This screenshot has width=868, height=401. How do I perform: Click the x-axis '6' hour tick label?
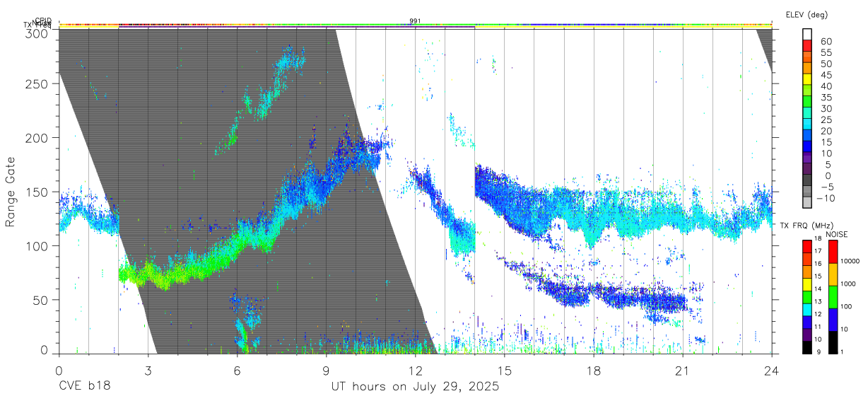[x=237, y=370]
